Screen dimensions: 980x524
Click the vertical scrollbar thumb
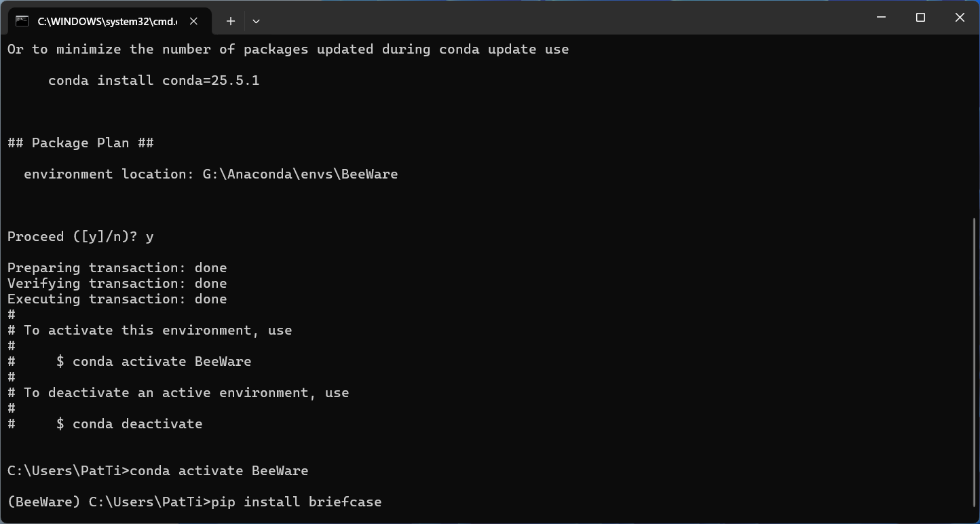point(975,367)
